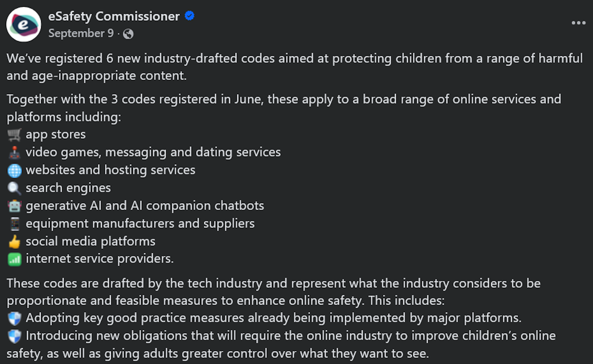Screen dimensions: 593x364
Task: Open the post via September 9 timestamp
Action: click(81, 33)
